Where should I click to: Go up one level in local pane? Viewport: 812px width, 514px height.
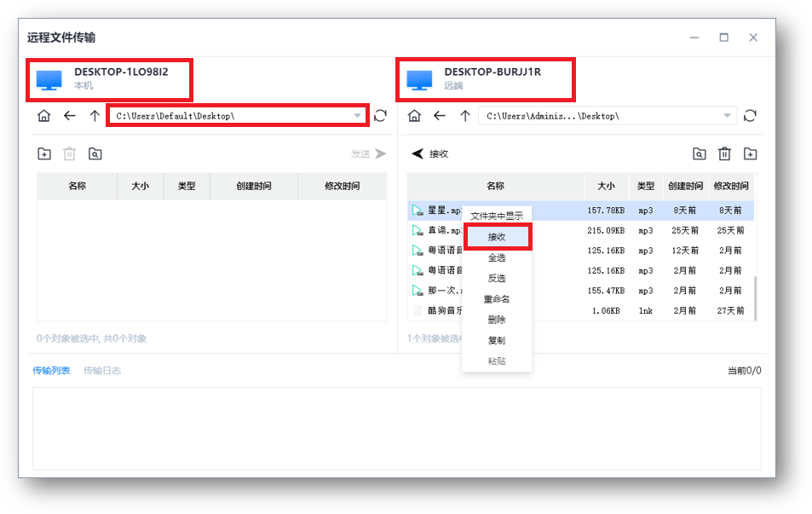95,116
